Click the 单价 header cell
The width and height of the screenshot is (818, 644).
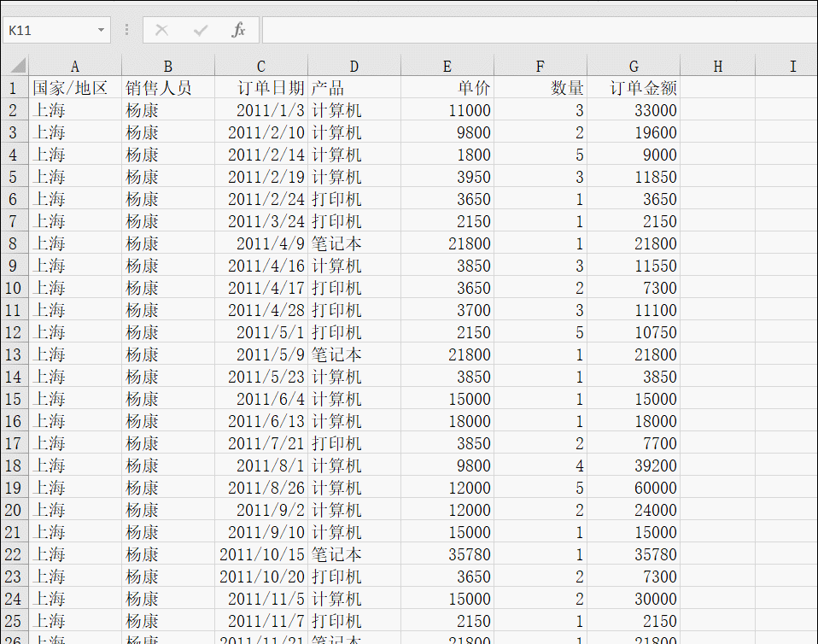pos(447,88)
